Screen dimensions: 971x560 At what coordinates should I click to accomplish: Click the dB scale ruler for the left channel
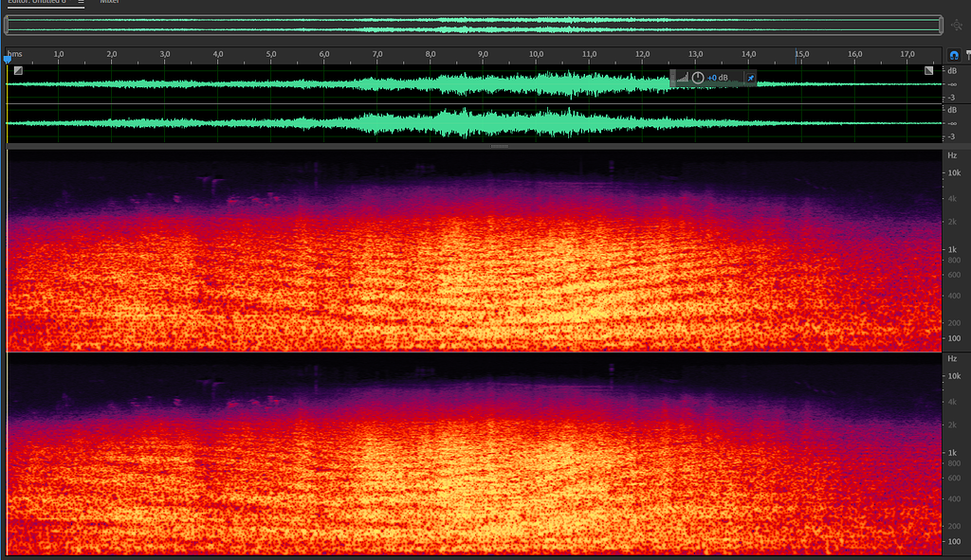[953, 83]
